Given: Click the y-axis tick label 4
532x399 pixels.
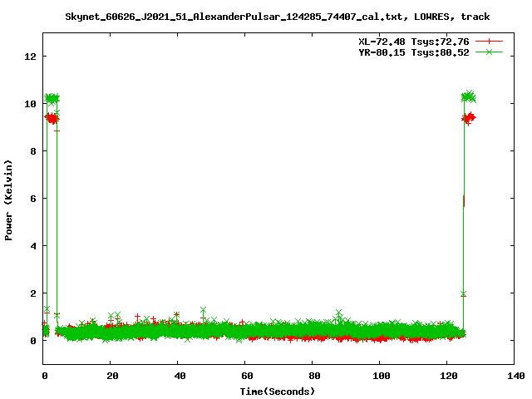Looking at the screenshot, I should click(33, 246).
